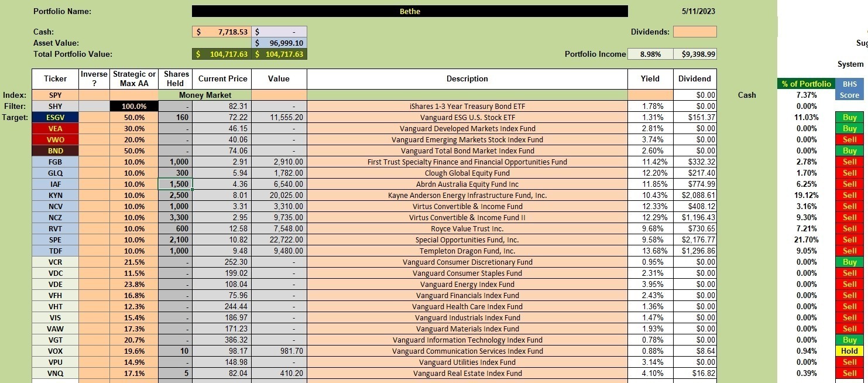868x383 pixels.
Task: Select TDF current price 9.48
Action: click(222, 251)
